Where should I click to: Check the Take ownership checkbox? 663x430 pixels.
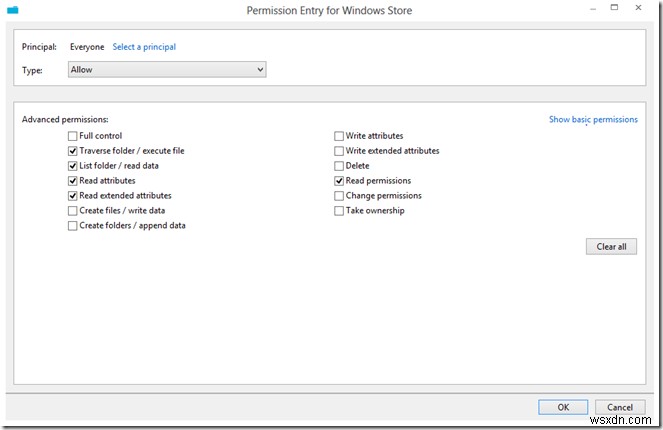(x=339, y=211)
